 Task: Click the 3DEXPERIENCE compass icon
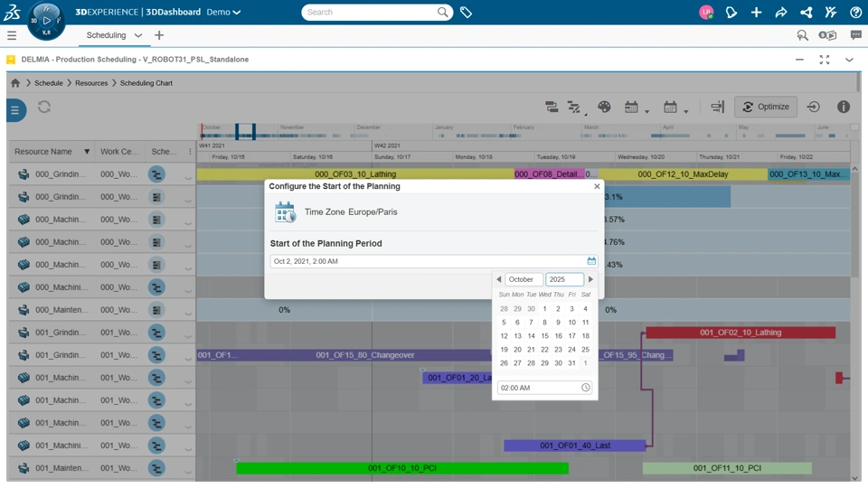point(45,20)
